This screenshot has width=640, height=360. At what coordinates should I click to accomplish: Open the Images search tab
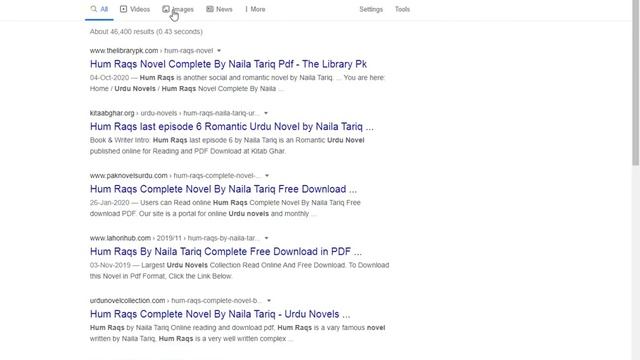pos(178,9)
